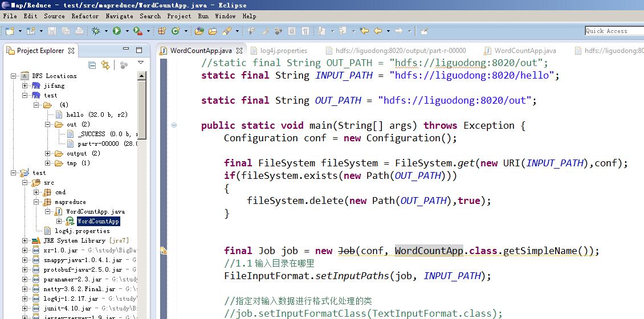Toggle the Pin Editor toolbar icon

click(x=424, y=31)
